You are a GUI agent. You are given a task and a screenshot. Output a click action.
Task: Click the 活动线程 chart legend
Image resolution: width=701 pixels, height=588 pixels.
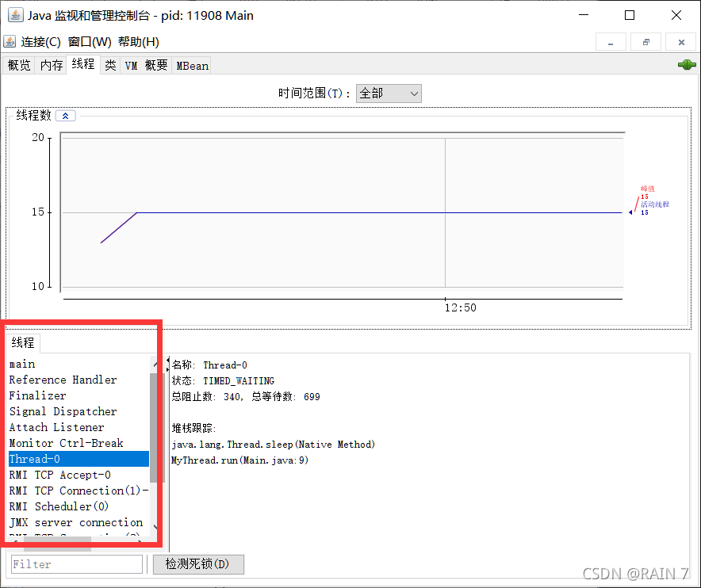(654, 208)
